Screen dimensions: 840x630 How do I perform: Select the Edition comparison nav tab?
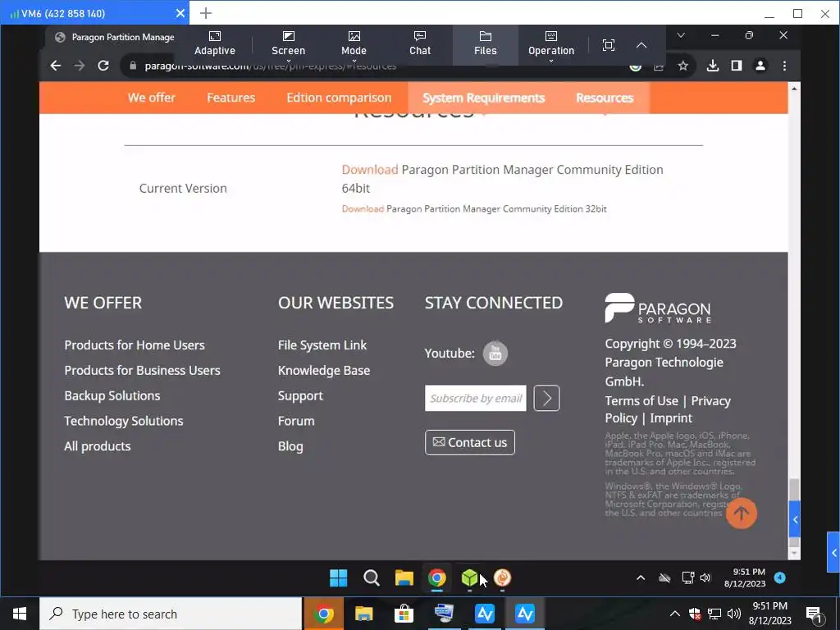click(339, 98)
